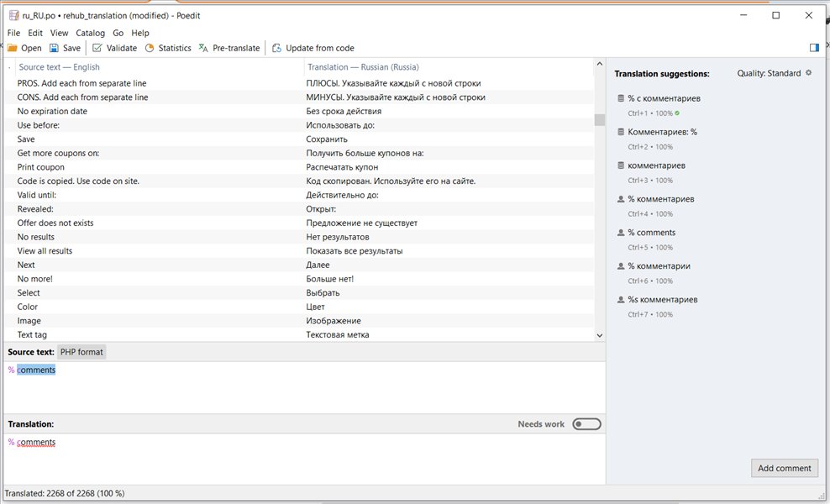Click the list scroll-down arrow
Viewport: 830px width, 504px height.
point(599,335)
